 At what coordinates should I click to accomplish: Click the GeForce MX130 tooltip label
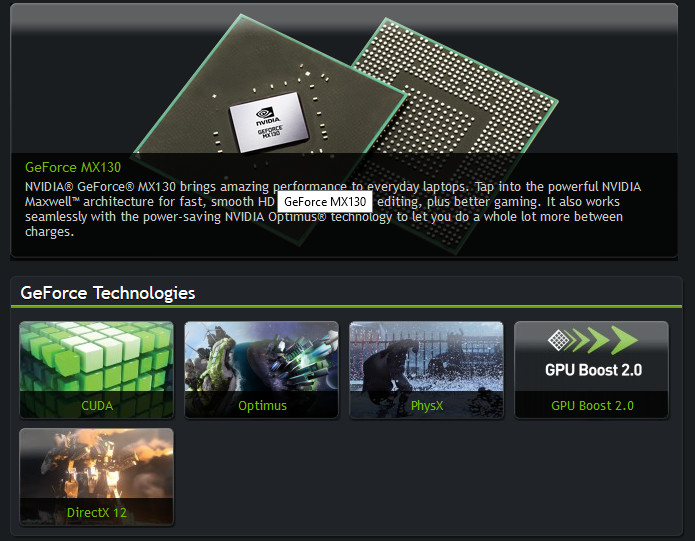(325, 202)
